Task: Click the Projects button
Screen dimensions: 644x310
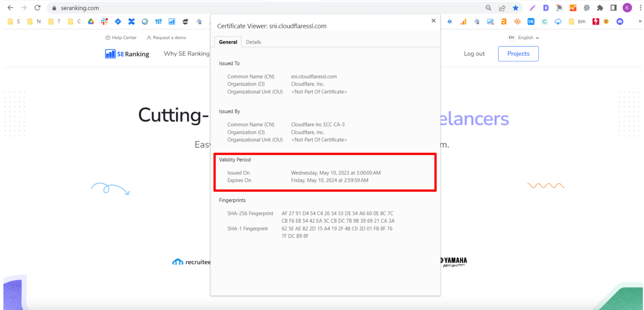Action: [x=518, y=54]
